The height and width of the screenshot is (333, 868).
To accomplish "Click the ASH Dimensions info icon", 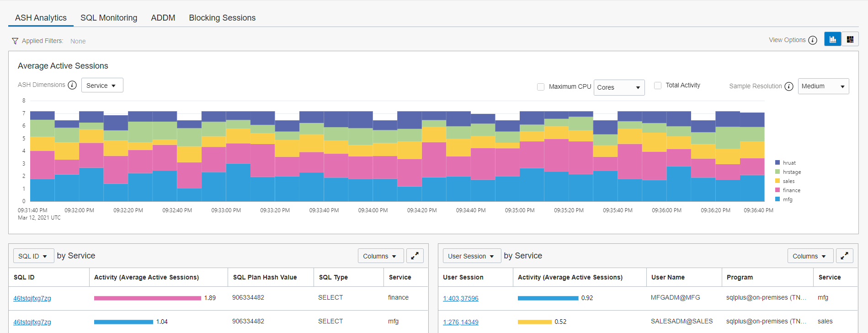I will click(72, 85).
